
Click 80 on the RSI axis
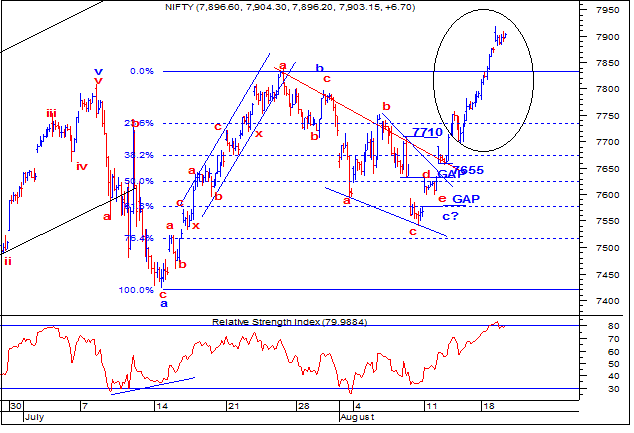(x=614, y=326)
